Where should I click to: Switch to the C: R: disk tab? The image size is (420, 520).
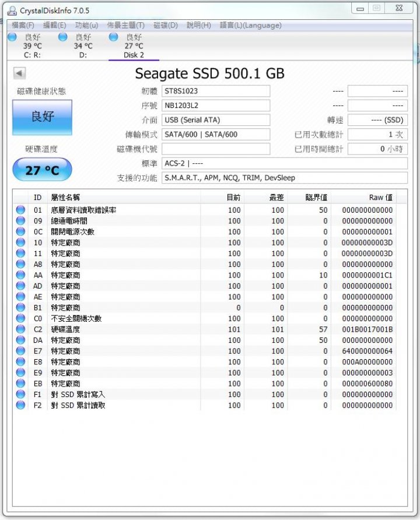pyautogui.click(x=33, y=46)
